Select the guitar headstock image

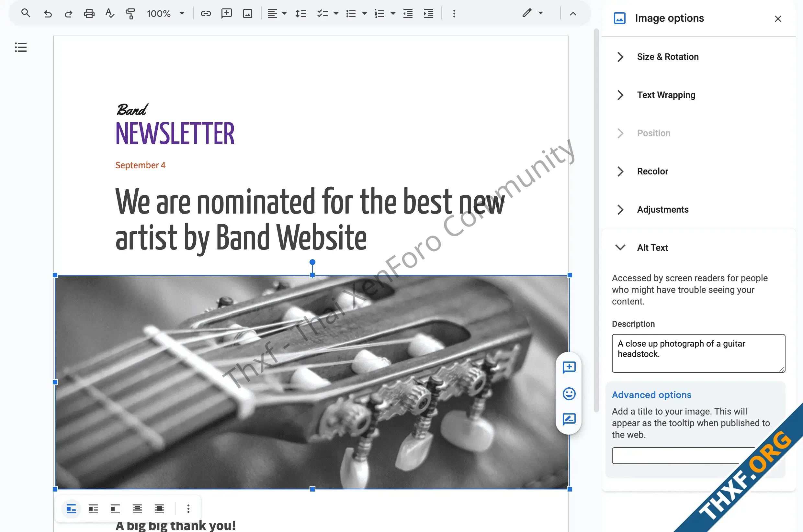(x=311, y=382)
